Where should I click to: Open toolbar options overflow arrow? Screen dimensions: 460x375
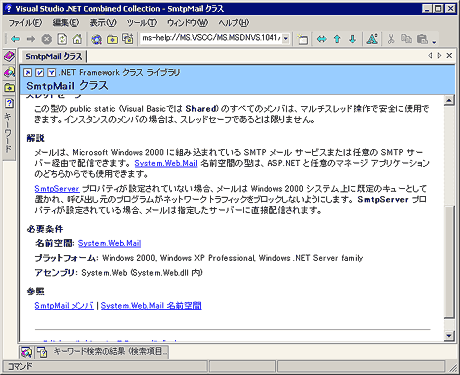[x=434, y=41]
